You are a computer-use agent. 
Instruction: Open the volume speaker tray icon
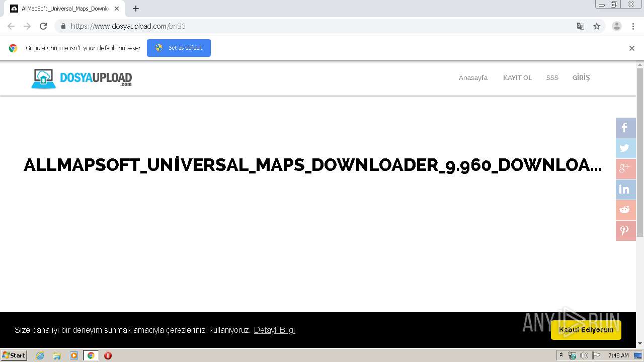click(584, 355)
